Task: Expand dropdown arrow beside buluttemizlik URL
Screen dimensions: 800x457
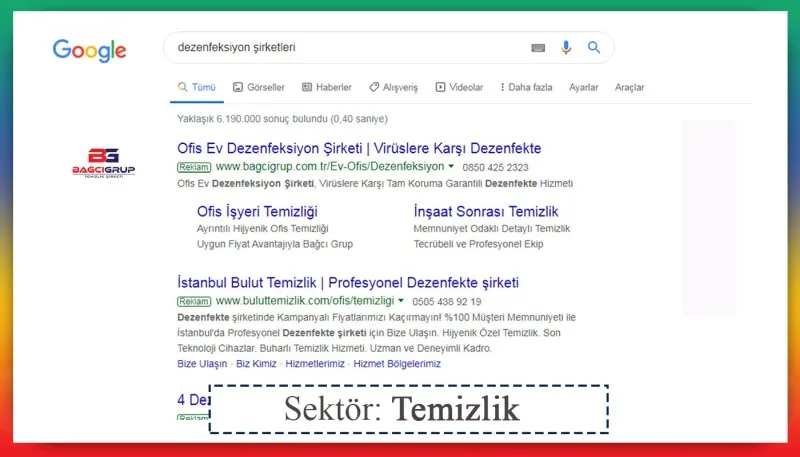Action: pyautogui.click(x=401, y=301)
